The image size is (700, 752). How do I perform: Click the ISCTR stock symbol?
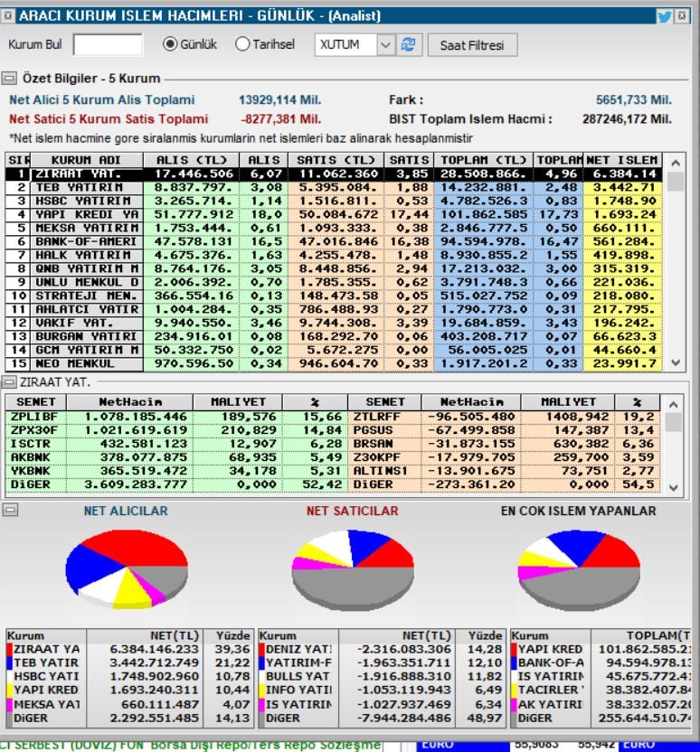point(30,444)
